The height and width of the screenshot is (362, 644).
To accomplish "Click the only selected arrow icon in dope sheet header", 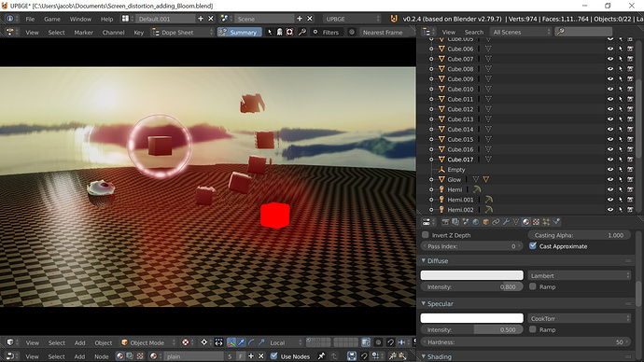I will click(x=270, y=32).
